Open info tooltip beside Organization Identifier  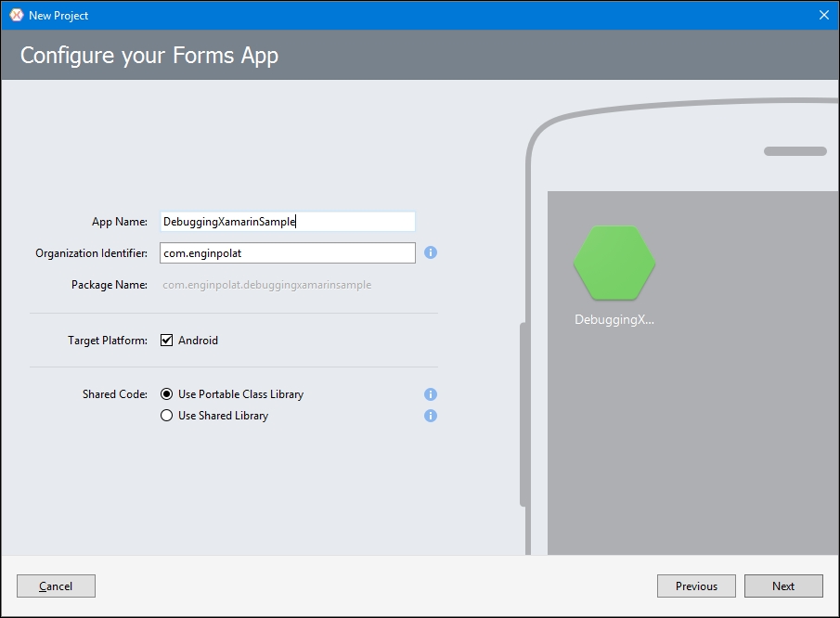(430, 252)
